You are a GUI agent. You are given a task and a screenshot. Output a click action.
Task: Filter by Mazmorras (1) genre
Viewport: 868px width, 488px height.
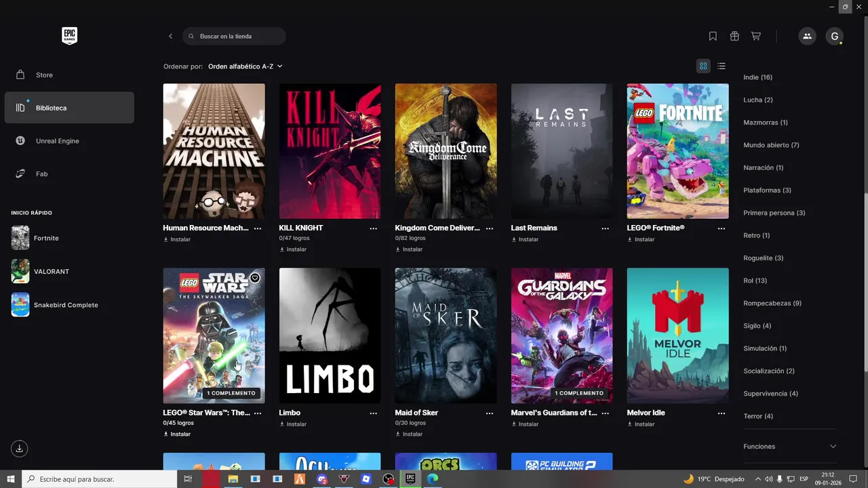[x=766, y=123]
